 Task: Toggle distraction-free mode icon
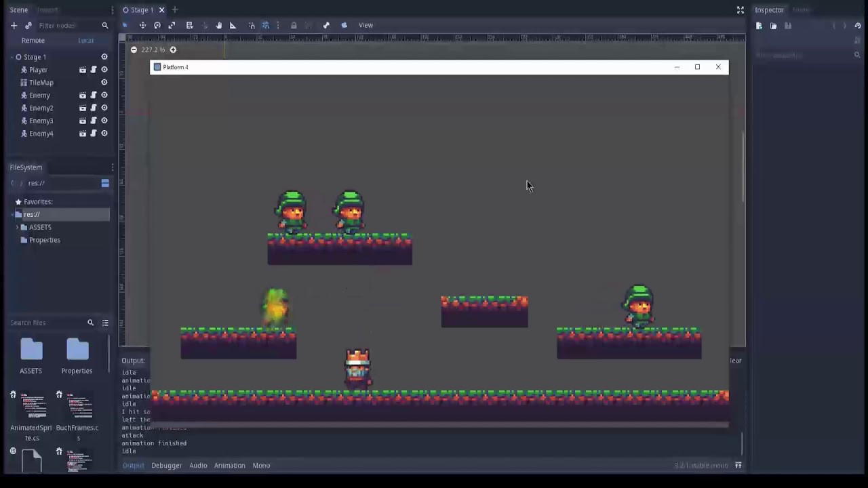pyautogui.click(x=741, y=9)
